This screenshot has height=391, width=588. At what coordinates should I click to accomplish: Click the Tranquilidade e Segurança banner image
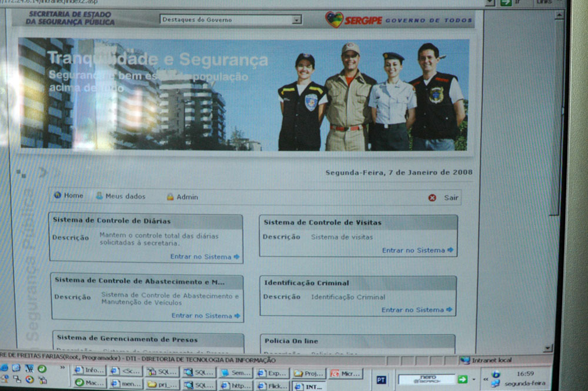(244, 94)
